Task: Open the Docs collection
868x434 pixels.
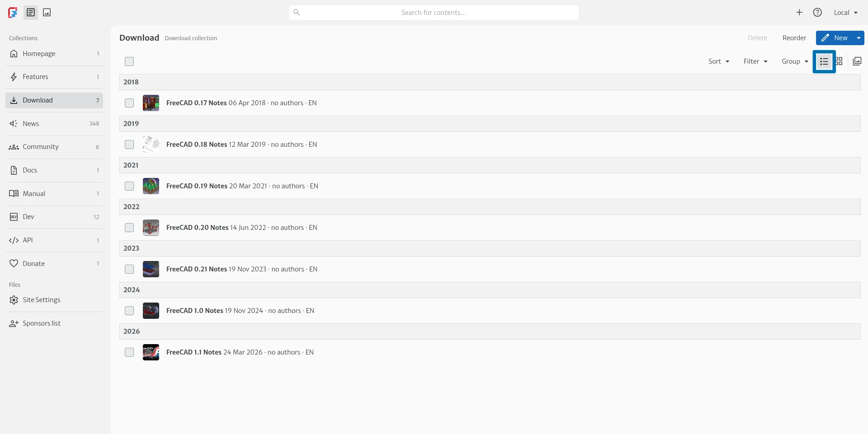Action: click(54, 170)
